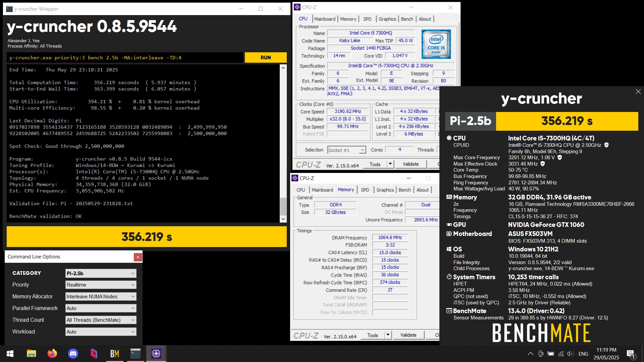644x362 pixels.
Task: Open the CATEGORY dropdown showing PI-2.5b
Action: coord(101,273)
